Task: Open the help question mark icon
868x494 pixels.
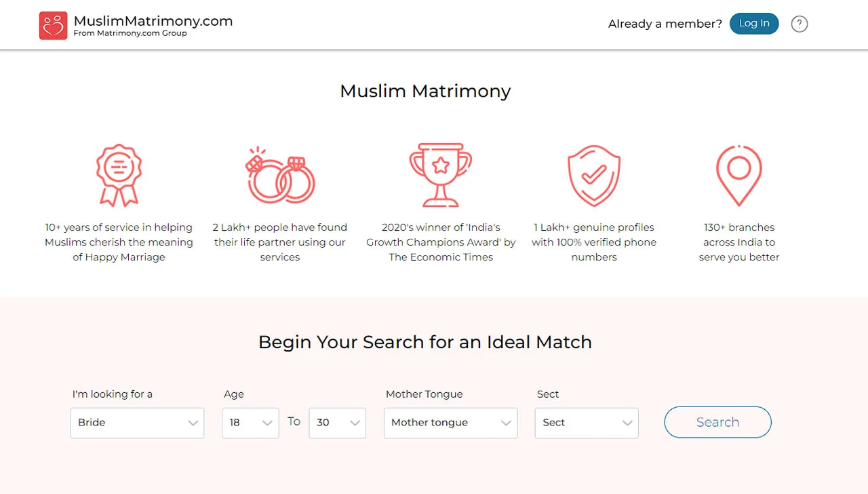Action: click(x=799, y=24)
